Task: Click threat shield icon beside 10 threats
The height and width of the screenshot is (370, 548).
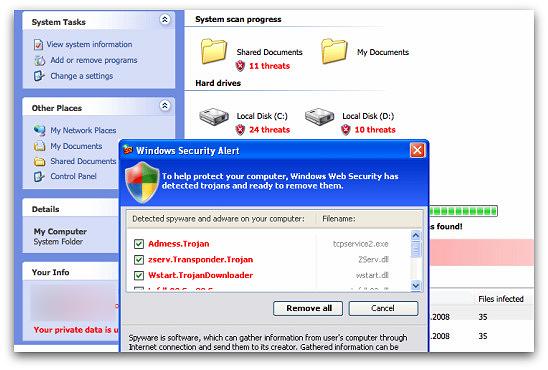Action: click(346, 130)
